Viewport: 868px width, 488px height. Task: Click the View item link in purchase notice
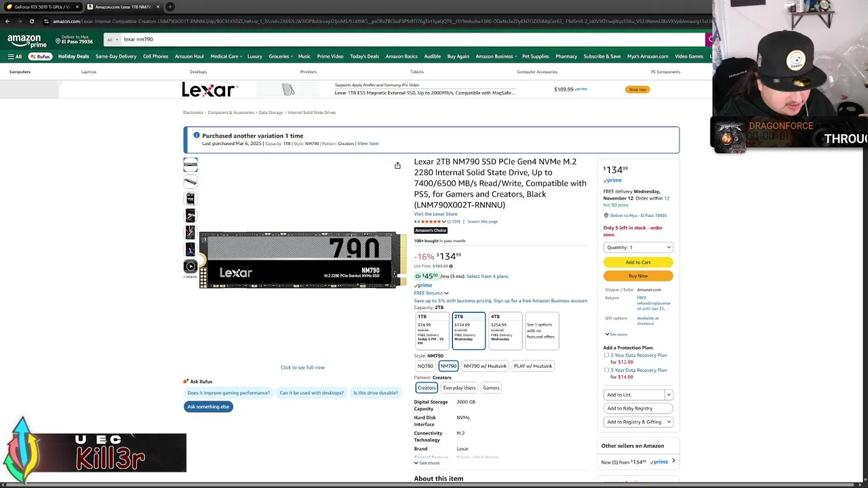(x=368, y=144)
